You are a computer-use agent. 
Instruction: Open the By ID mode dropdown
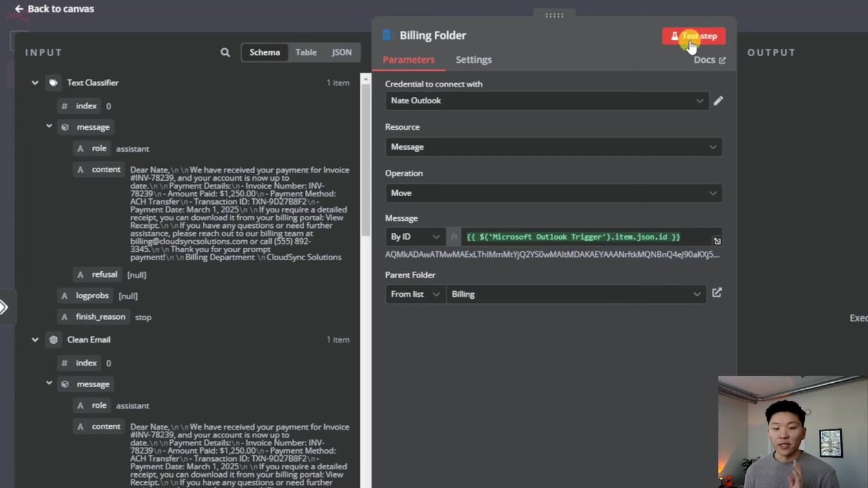point(415,237)
